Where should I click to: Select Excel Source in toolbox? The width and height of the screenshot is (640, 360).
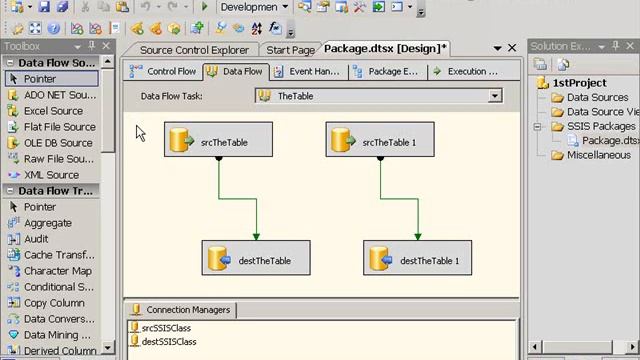coord(52,111)
